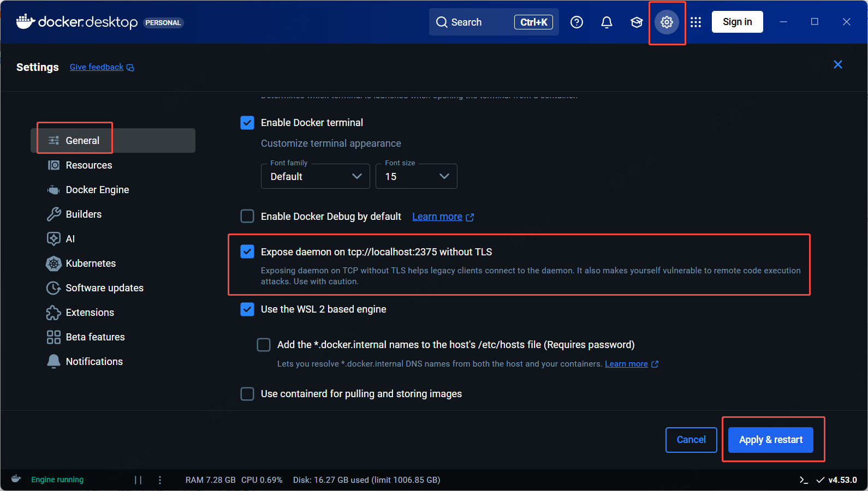Open the Font size dropdown
868x491 pixels.
click(417, 176)
